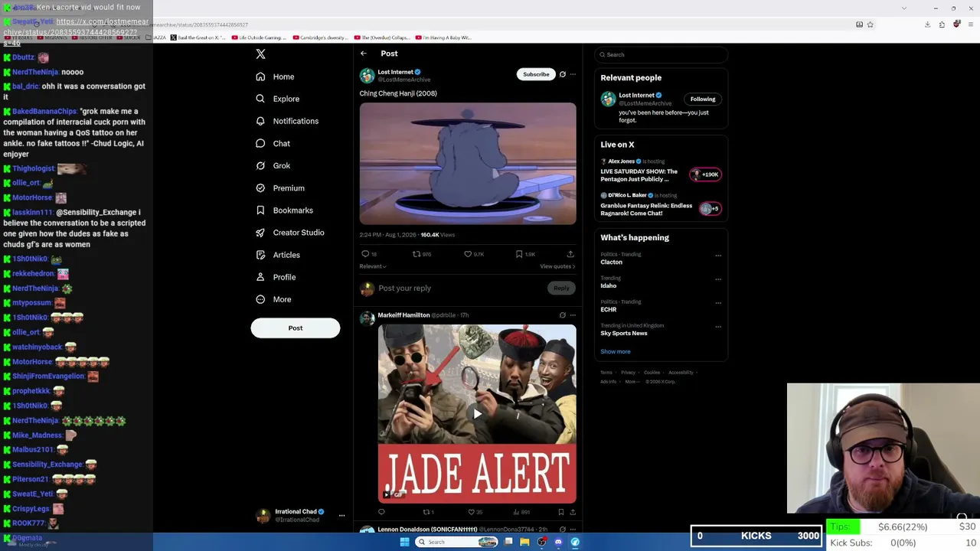Open the Creator Studio icon
Screen dimensions: 980x551
[260, 233]
